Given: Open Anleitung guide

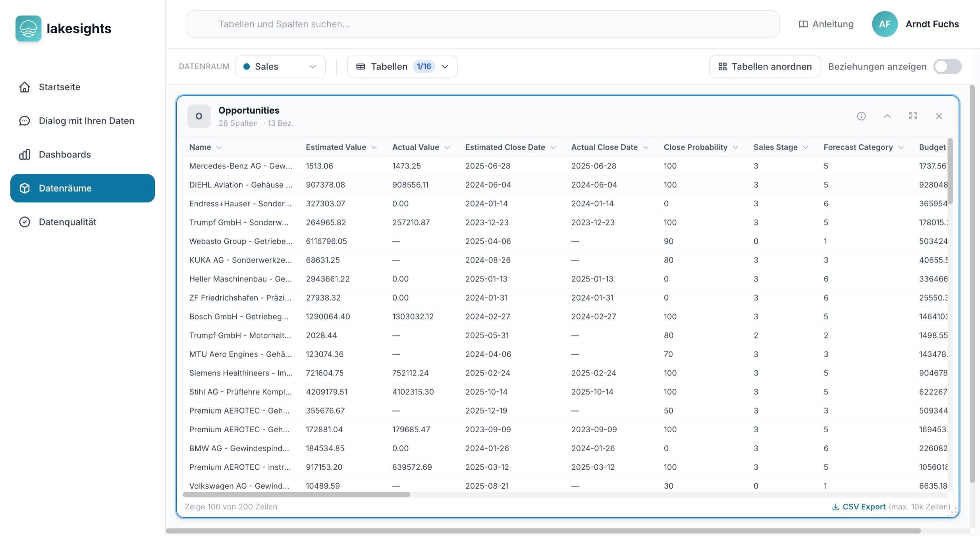Looking at the screenshot, I should click(x=826, y=24).
